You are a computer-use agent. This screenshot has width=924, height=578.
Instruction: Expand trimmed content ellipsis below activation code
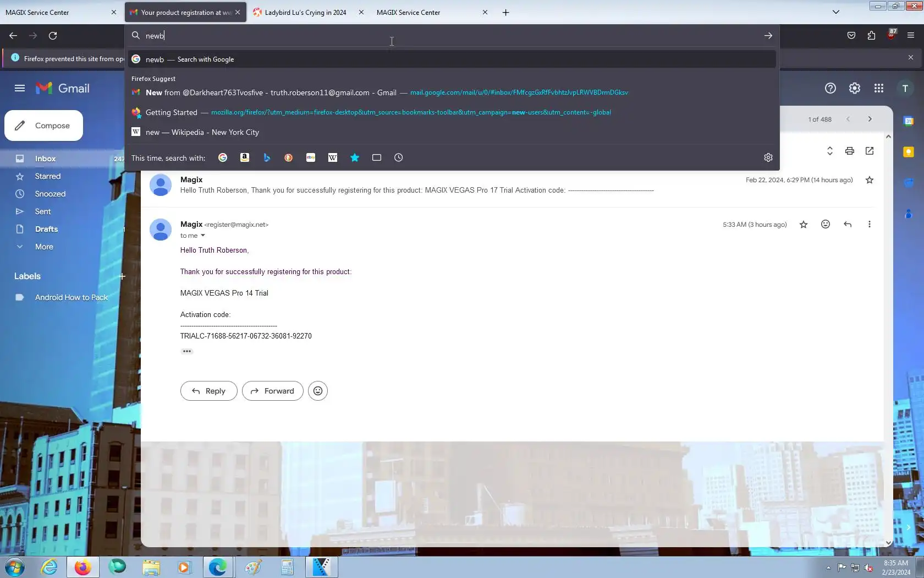[187, 351]
